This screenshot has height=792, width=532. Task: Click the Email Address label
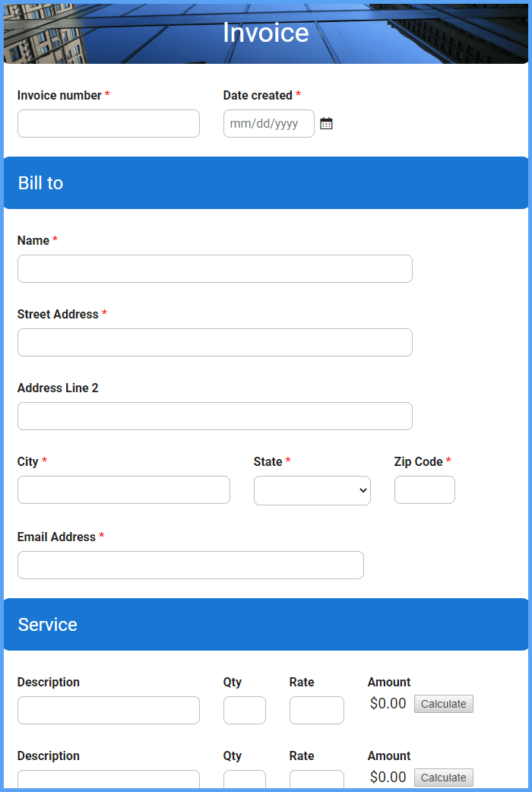[x=56, y=537]
